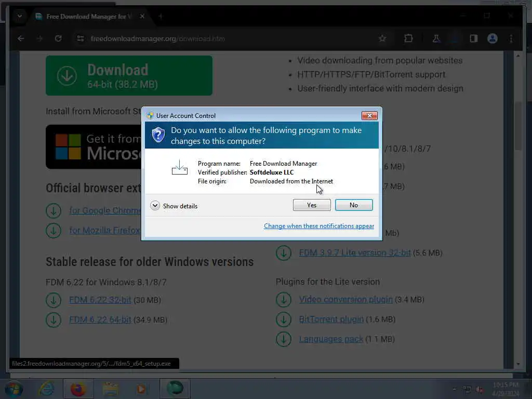Click page scrollbar up arrow
This screenshot has width=532, height=399.
pyautogui.click(x=518, y=56)
